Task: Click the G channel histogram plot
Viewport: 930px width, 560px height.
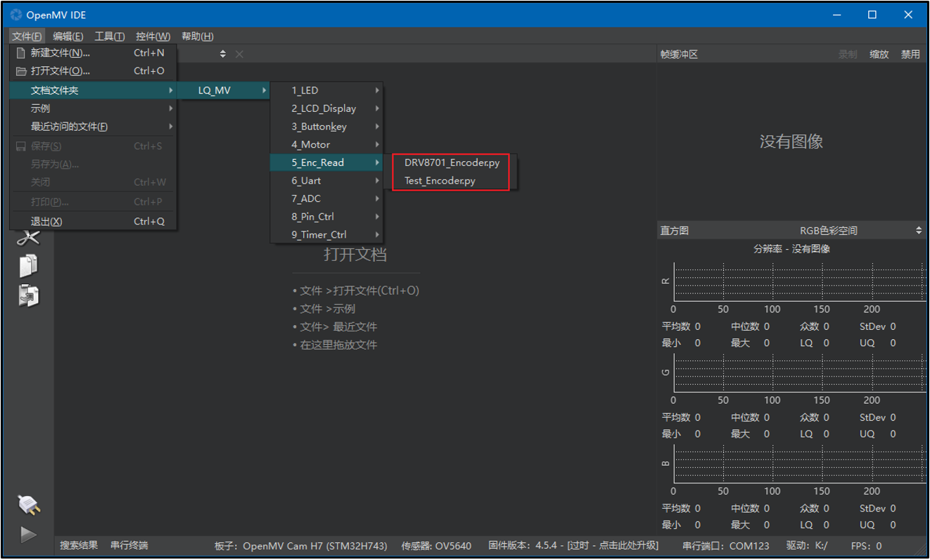Action: tap(800, 373)
